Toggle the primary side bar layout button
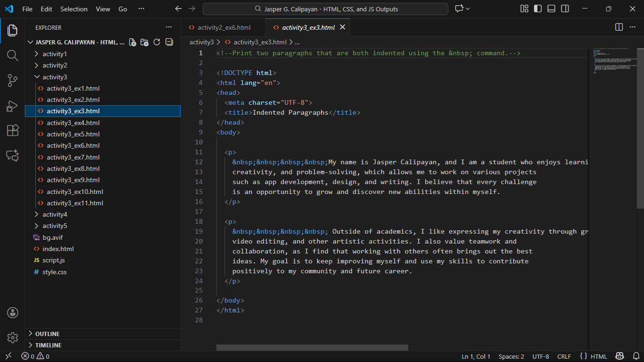This screenshot has height=362, width=644. point(537,9)
